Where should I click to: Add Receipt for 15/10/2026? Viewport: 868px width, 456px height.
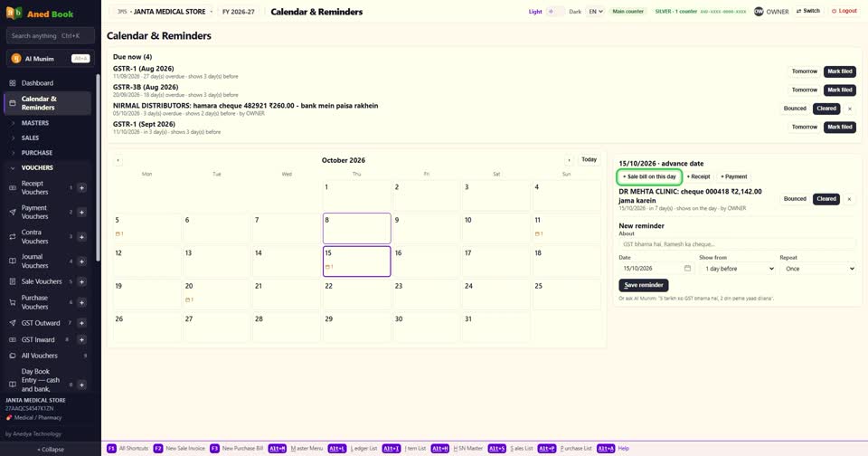click(x=699, y=176)
